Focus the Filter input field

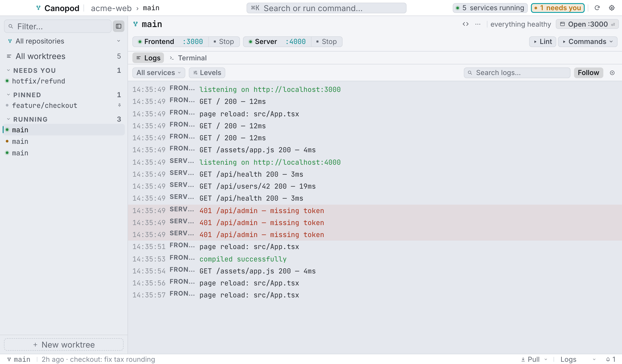pos(58,26)
